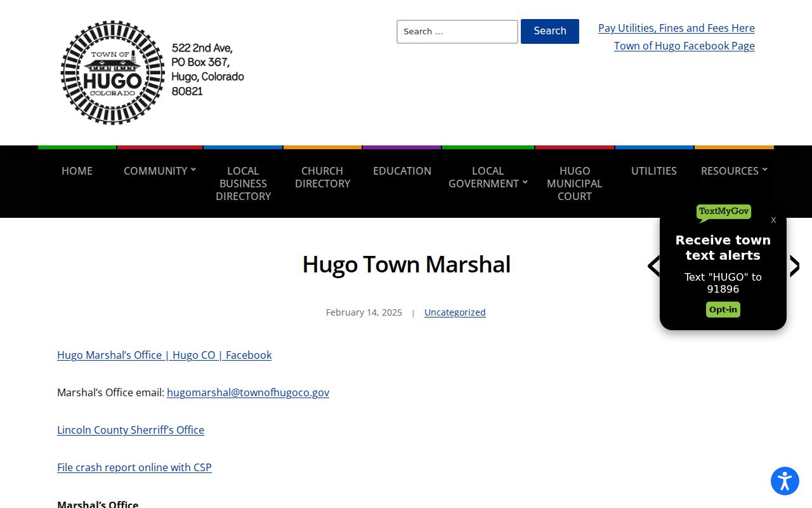Screen dimensions: 812x508
Task: Open the Local Business Directory menu
Action: (243, 184)
